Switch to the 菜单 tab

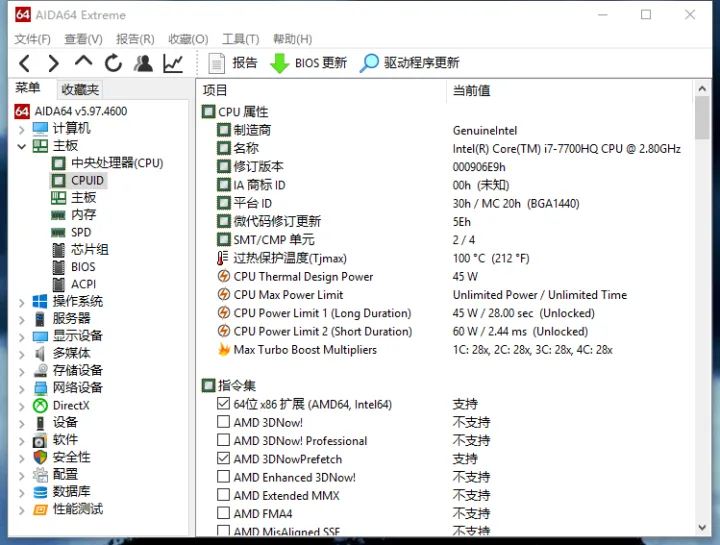28,88
